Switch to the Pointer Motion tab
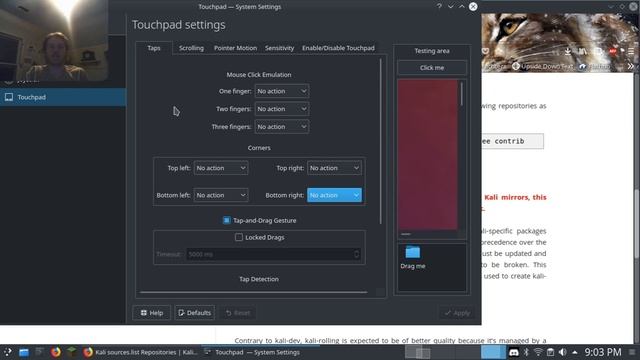This screenshot has height=360, width=640. click(x=236, y=48)
